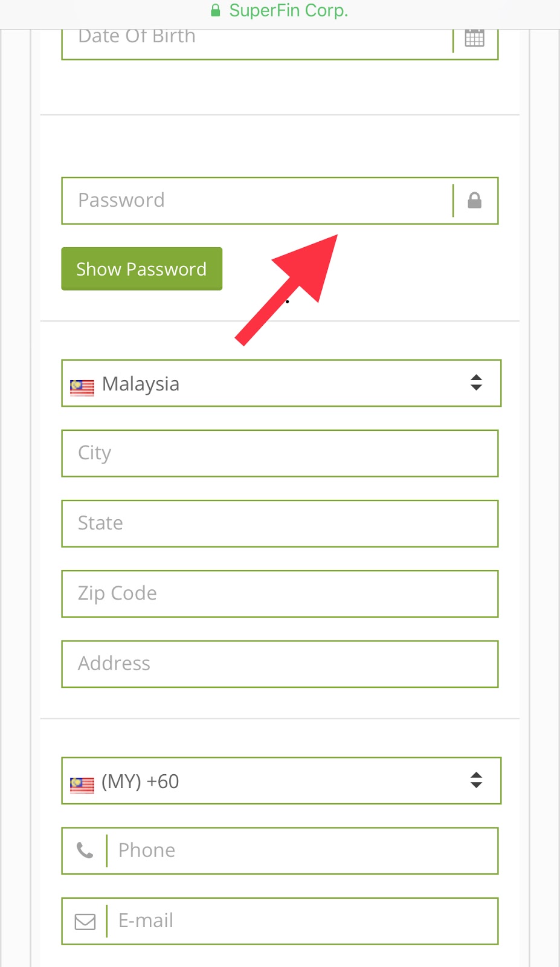The width and height of the screenshot is (560, 967).
Task: Focus the Password input field
Action: [257, 201]
